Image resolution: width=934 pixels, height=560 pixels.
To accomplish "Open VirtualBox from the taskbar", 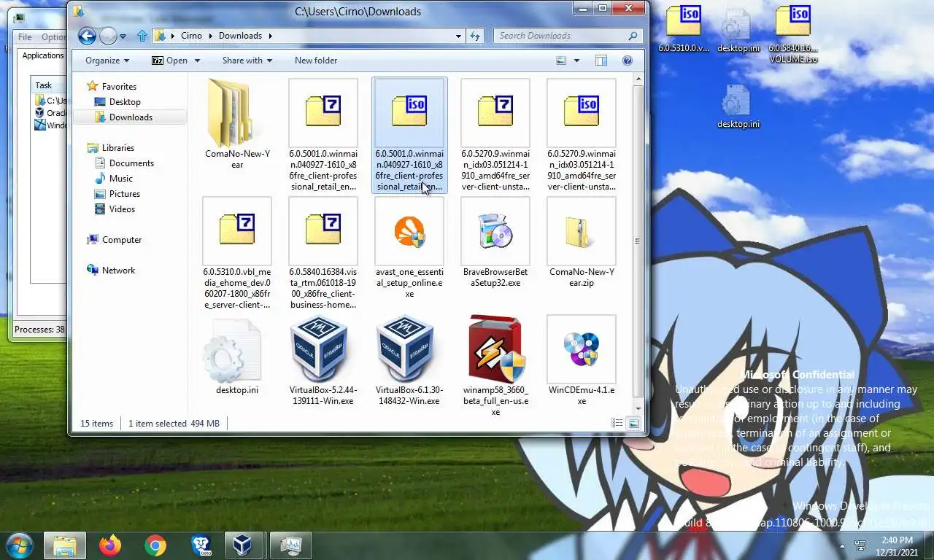I will (x=245, y=545).
